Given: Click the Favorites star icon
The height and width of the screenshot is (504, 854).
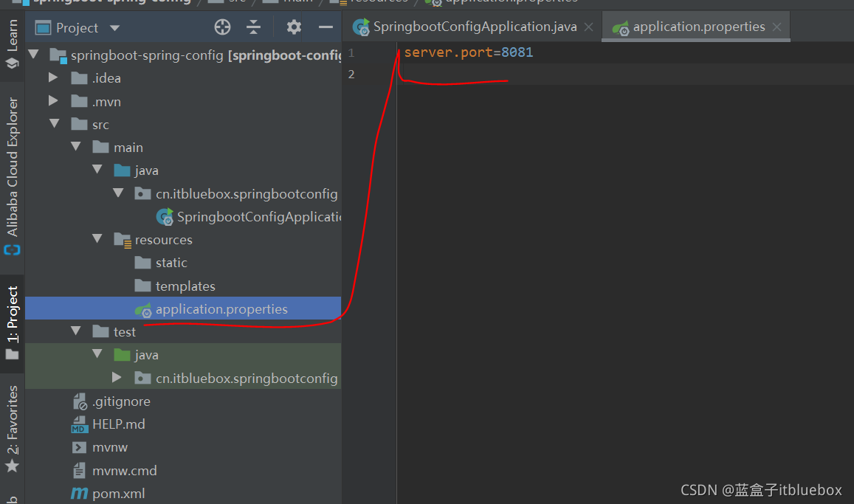Looking at the screenshot, I should tap(12, 466).
